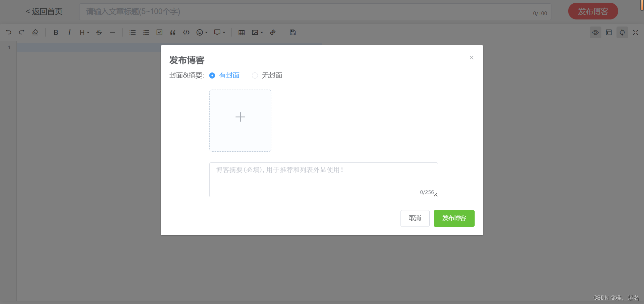Open the tip container dropdown
The width and height of the screenshot is (644, 304).
point(220,33)
